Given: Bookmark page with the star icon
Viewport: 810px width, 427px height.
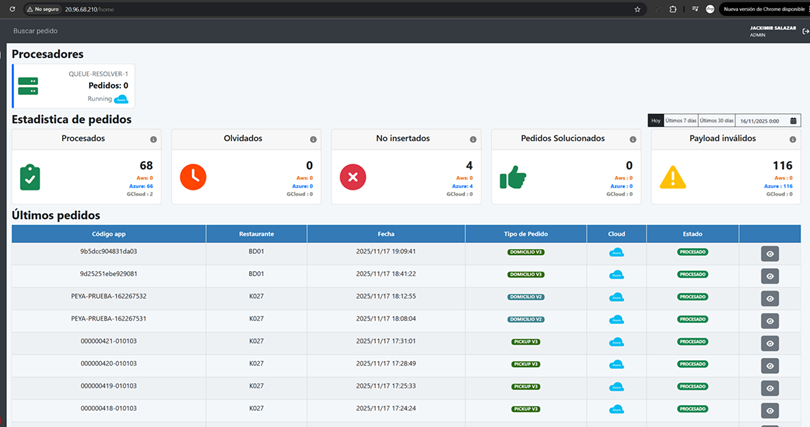Looking at the screenshot, I should point(637,9).
